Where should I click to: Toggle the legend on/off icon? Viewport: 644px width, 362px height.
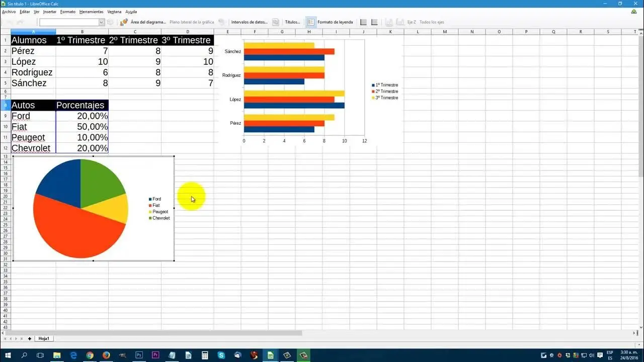click(311, 22)
